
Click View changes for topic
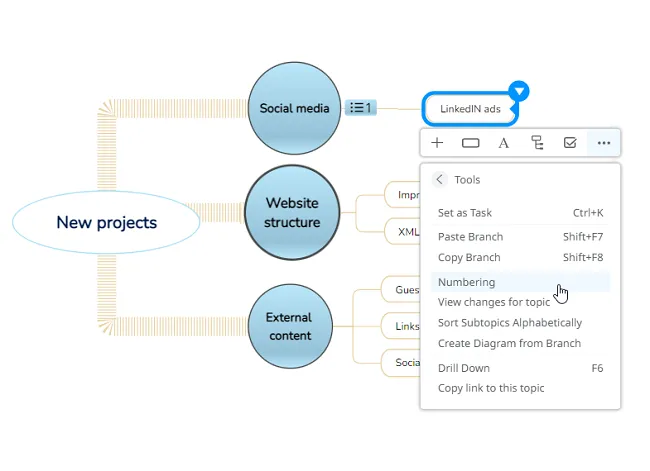[x=494, y=302]
